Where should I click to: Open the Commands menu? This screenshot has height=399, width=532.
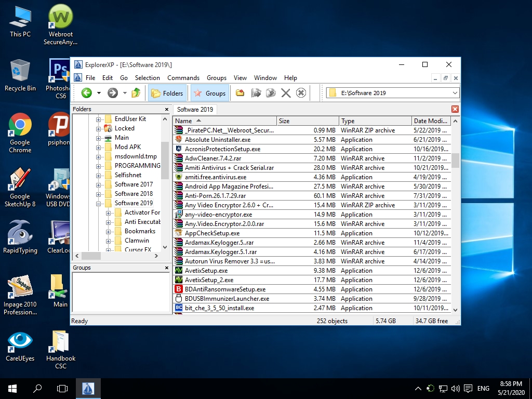(x=183, y=77)
